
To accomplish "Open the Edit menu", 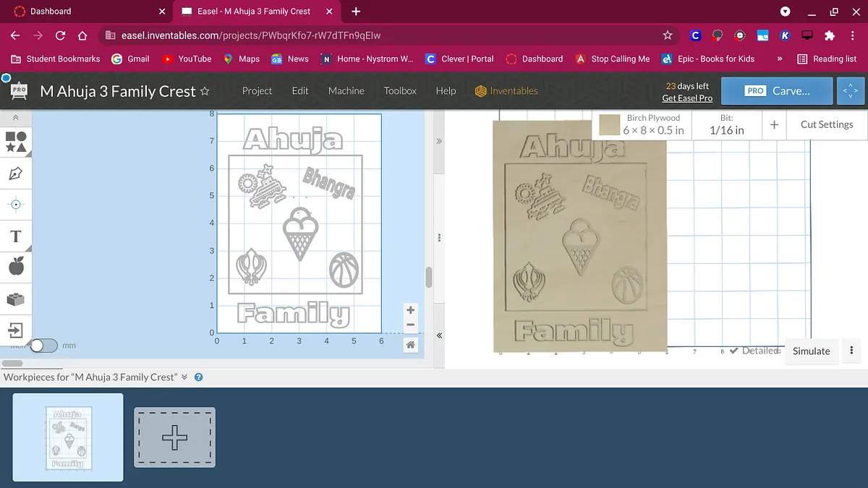I will [300, 90].
